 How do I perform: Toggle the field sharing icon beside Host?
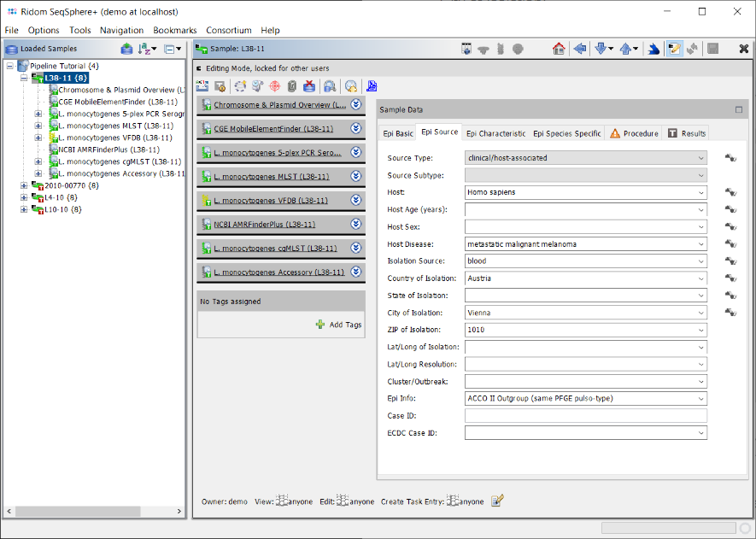(x=730, y=192)
